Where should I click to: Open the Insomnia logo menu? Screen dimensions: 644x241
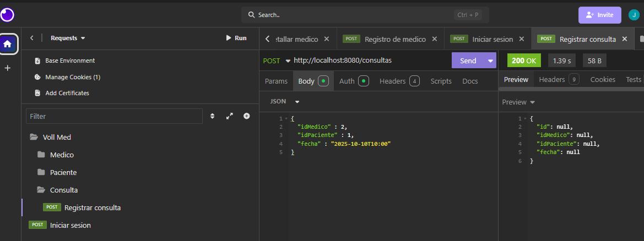click(x=7, y=15)
